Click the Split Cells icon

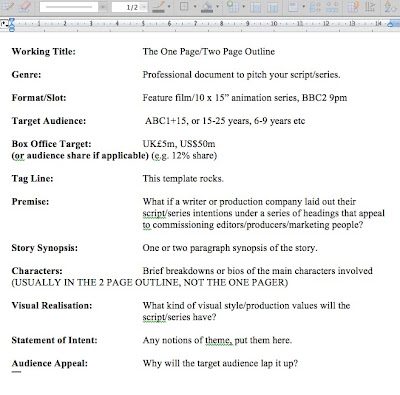[273, 7]
